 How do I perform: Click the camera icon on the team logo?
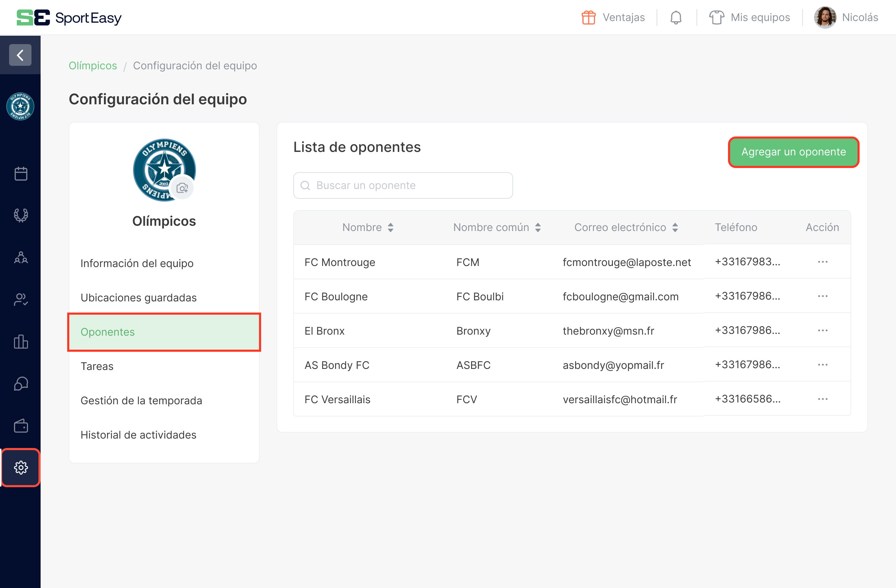click(182, 187)
